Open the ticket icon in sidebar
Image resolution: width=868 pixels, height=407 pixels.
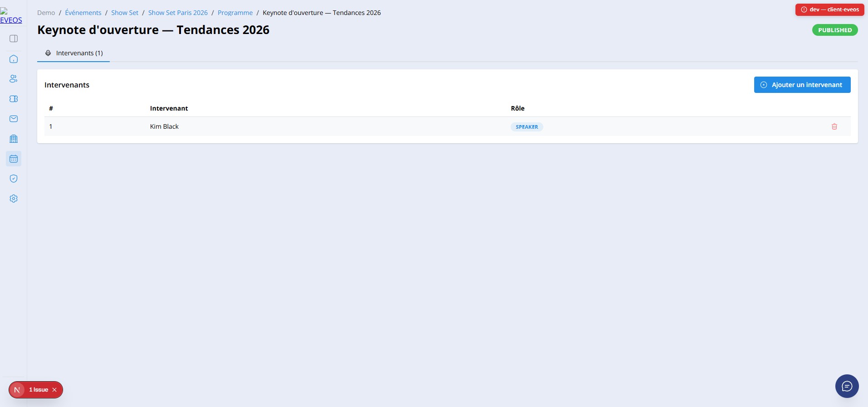coord(14,99)
